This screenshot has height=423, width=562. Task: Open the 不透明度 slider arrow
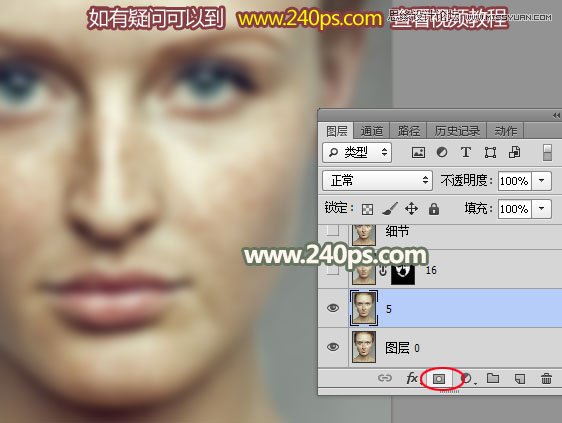tap(542, 181)
